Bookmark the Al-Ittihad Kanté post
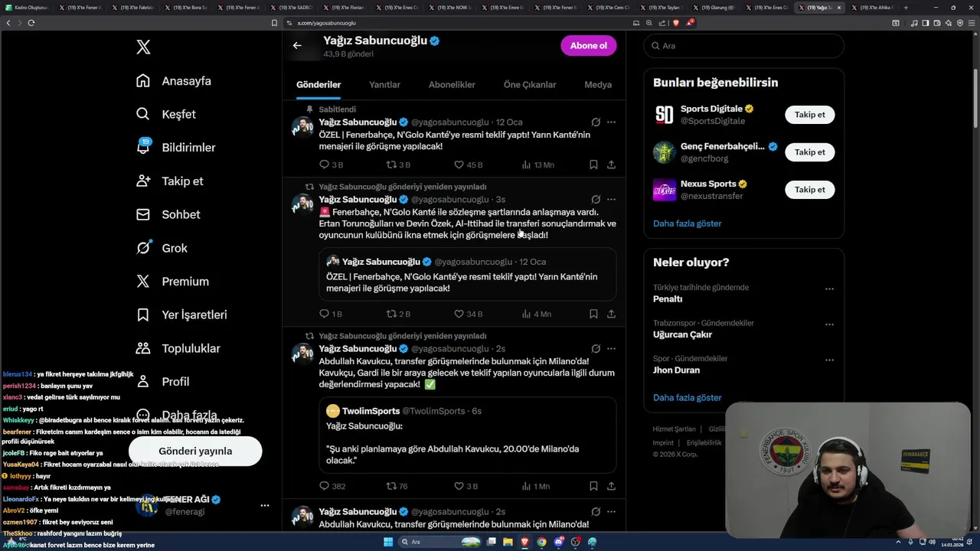The width and height of the screenshot is (980, 551). (593, 314)
